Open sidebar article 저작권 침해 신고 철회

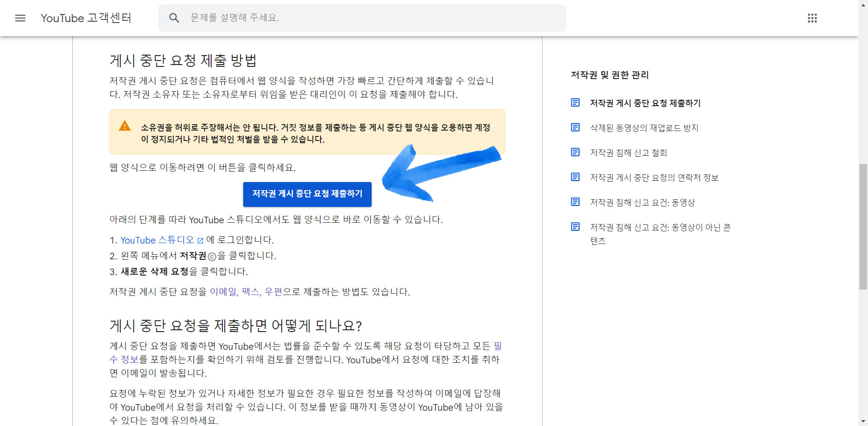[x=628, y=153]
